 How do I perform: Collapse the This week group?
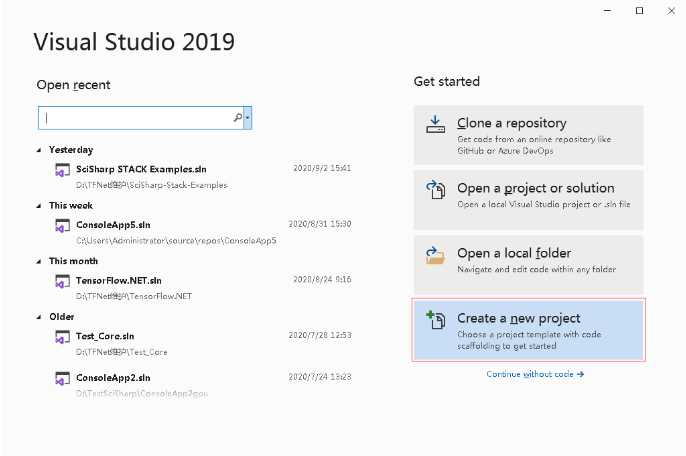click(39, 206)
